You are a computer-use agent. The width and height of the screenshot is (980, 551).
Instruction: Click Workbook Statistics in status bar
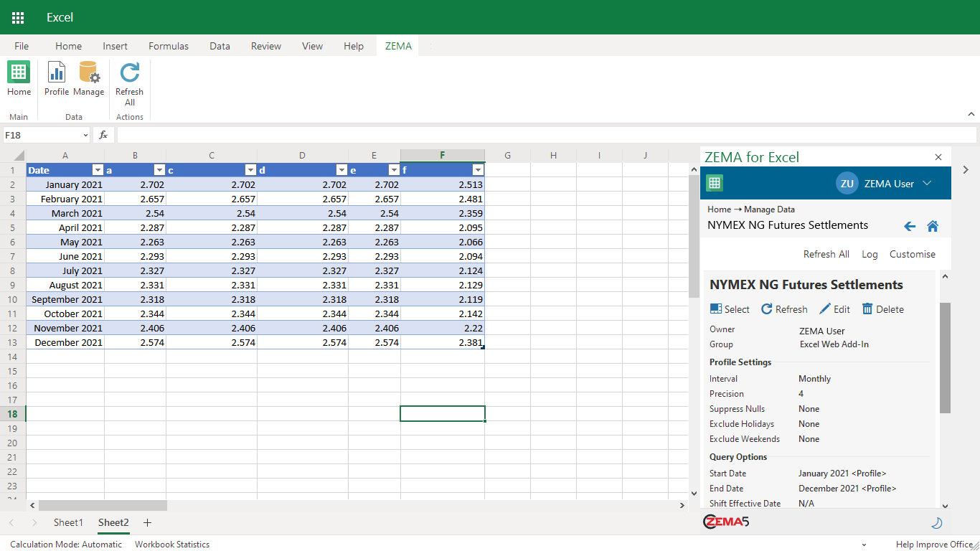click(x=172, y=545)
